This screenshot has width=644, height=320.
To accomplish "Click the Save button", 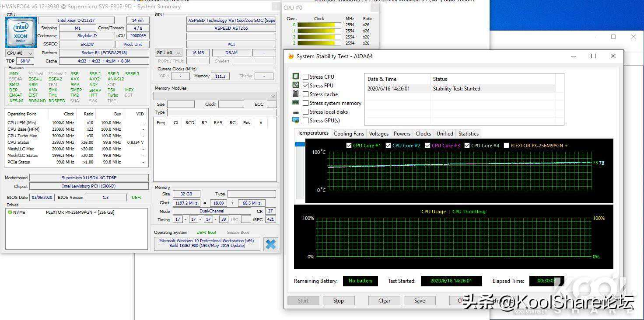I will tap(420, 301).
